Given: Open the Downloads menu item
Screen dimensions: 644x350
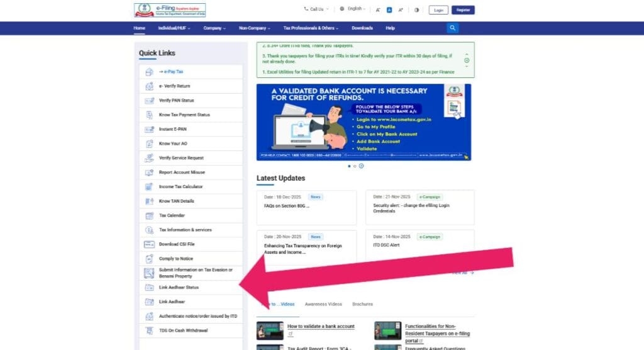Looking at the screenshot, I should point(362,28).
